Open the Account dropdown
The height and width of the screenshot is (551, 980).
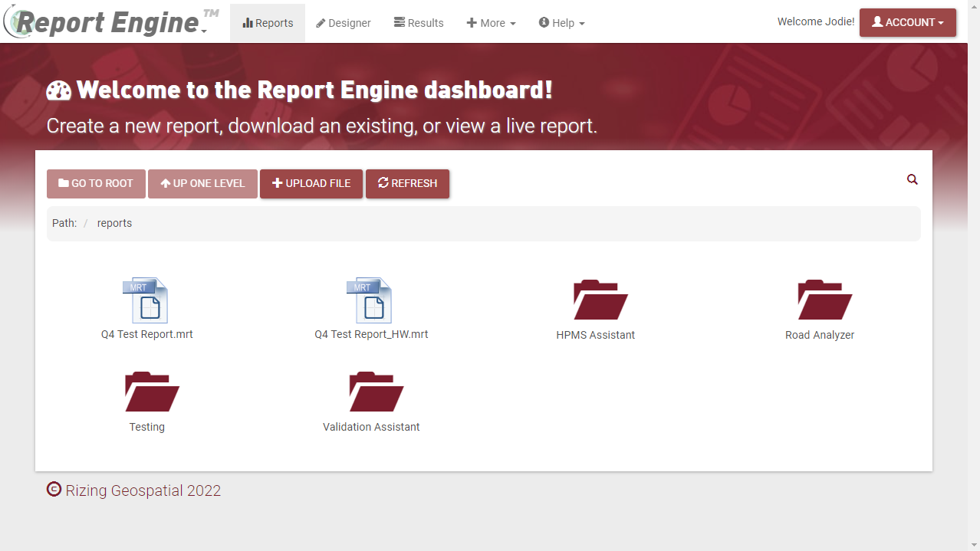908,22
